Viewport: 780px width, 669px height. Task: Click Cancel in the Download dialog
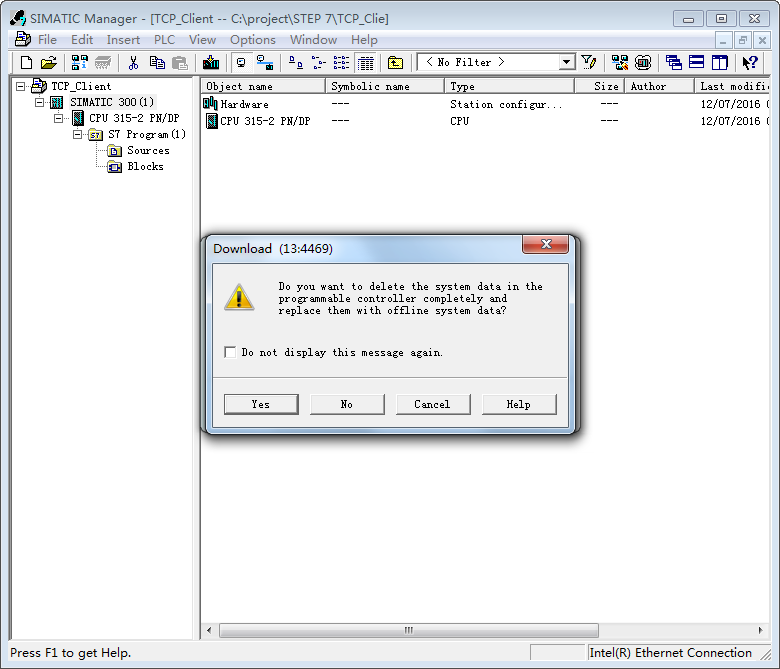coord(433,404)
